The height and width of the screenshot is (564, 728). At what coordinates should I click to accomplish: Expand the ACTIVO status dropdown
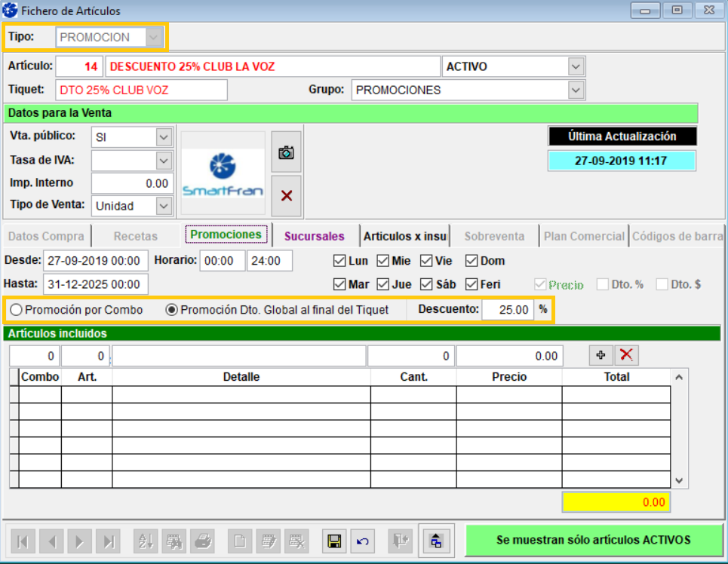point(576,66)
